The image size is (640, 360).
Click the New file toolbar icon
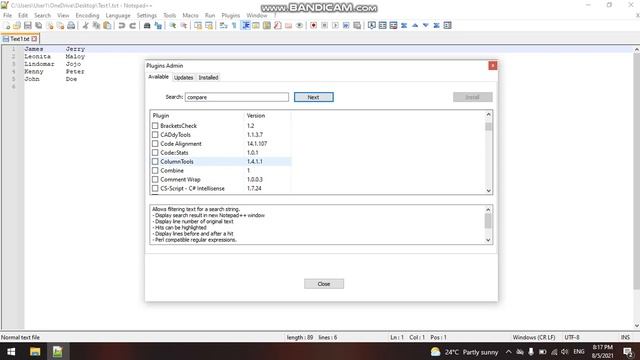7,25
